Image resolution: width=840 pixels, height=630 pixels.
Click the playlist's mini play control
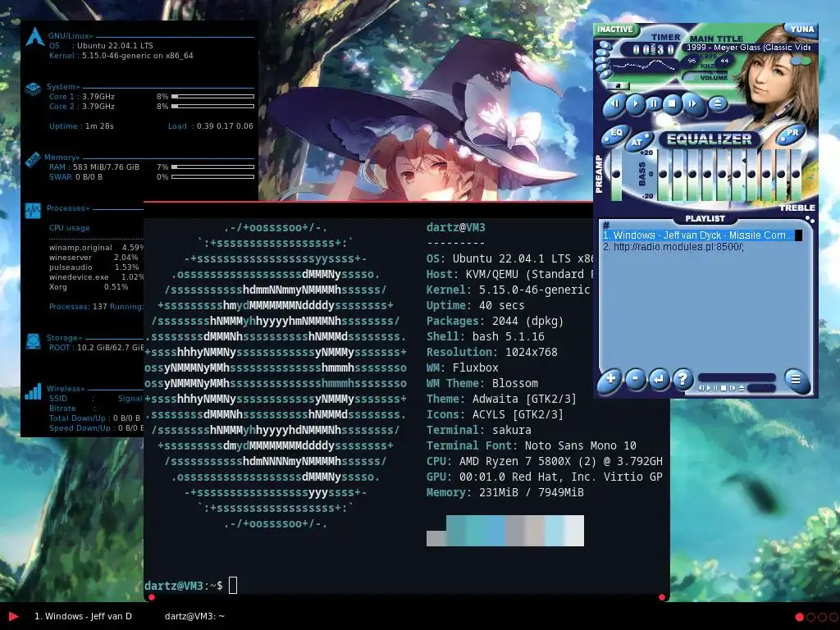[709, 388]
